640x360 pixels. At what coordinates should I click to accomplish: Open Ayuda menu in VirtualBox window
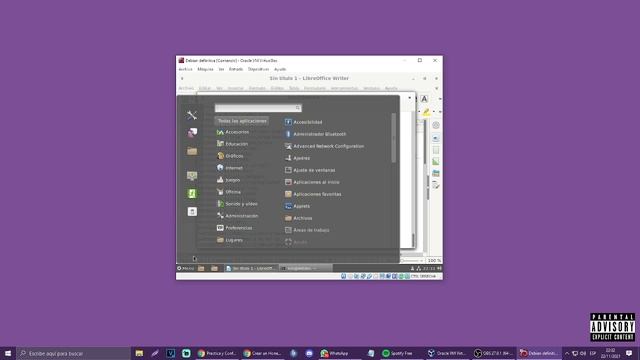[x=280, y=69]
